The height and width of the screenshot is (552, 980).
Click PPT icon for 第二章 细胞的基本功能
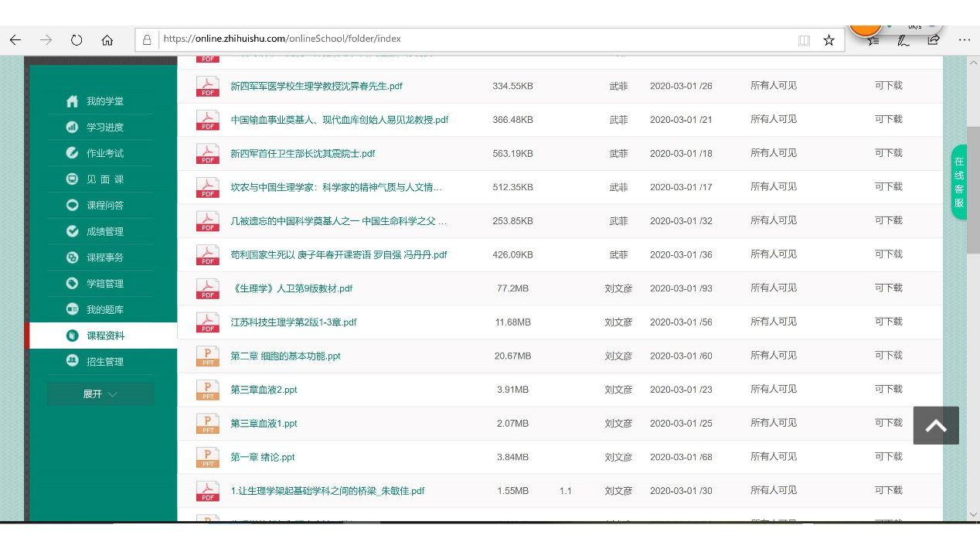(208, 356)
